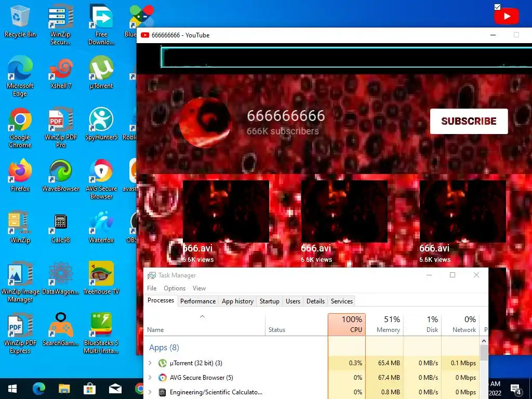The height and width of the screenshot is (399, 532).
Task: Expand the AVG Secure Browser process group
Action: click(150, 378)
